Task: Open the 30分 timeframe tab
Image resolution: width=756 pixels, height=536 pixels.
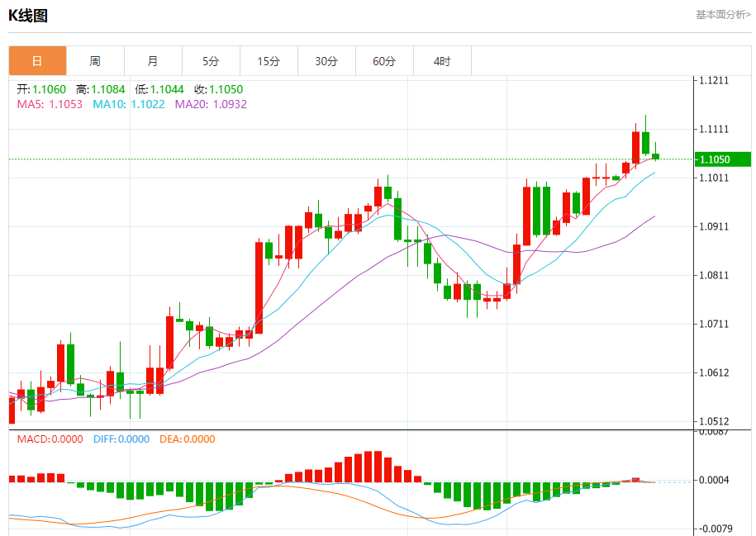Action: pyautogui.click(x=327, y=61)
